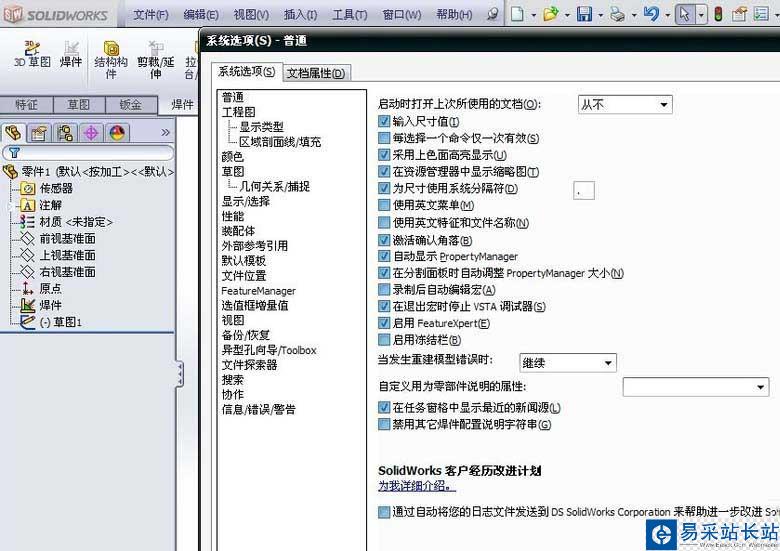
Task: Toggle 在资源管理器中显示缩略图 checkbox
Action: [x=384, y=172]
